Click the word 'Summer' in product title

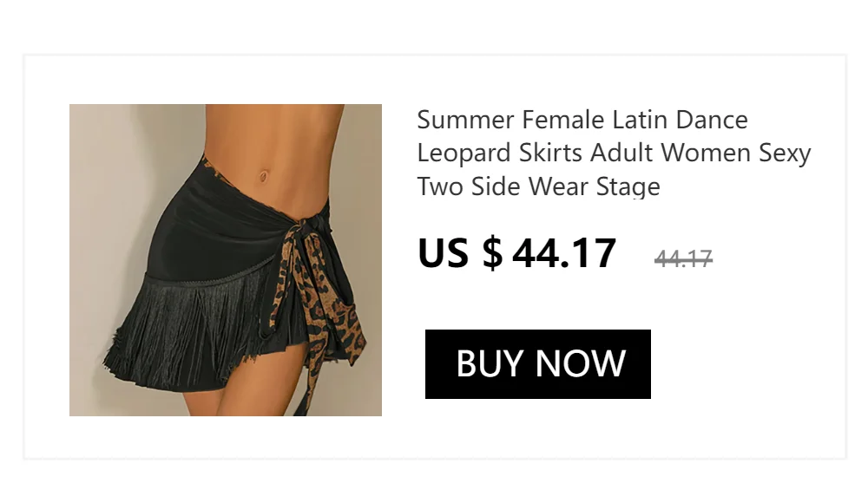point(465,120)
